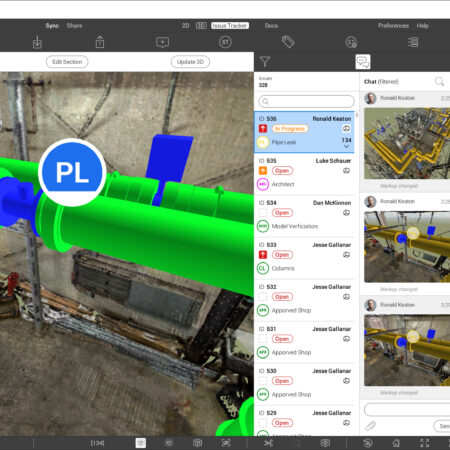Click the ARC Architect label badge

[263, 184]
